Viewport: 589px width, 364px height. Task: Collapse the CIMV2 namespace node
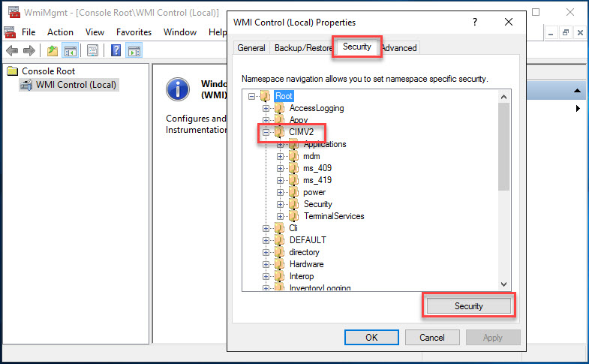(x=266, y=132)
